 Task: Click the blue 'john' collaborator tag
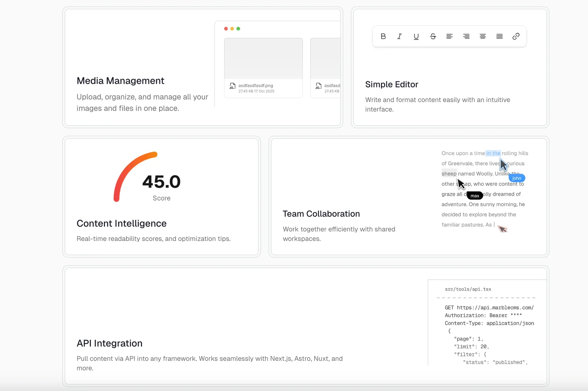click(x=517, y=178)
